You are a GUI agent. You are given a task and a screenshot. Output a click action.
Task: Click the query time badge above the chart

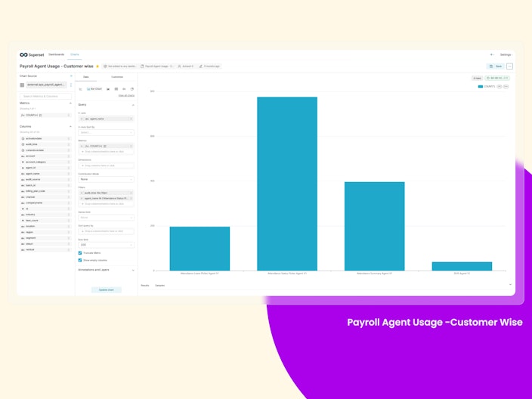(497, 78)
